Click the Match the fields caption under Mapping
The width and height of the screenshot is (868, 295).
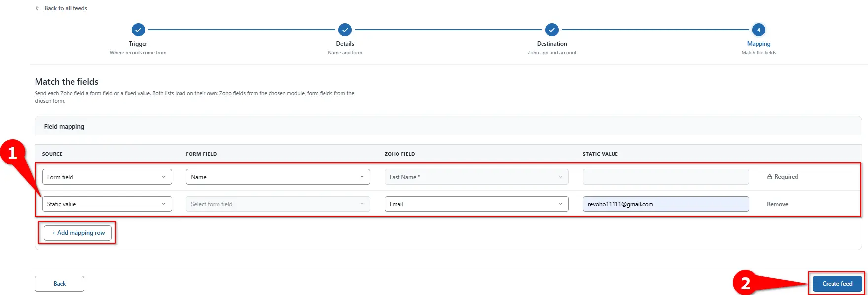759,53
